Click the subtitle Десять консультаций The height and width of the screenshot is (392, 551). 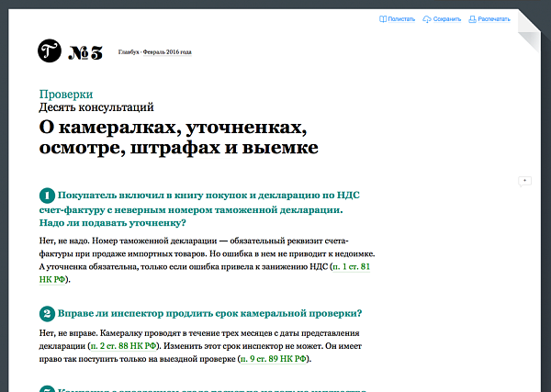click(x=96, y=107)
